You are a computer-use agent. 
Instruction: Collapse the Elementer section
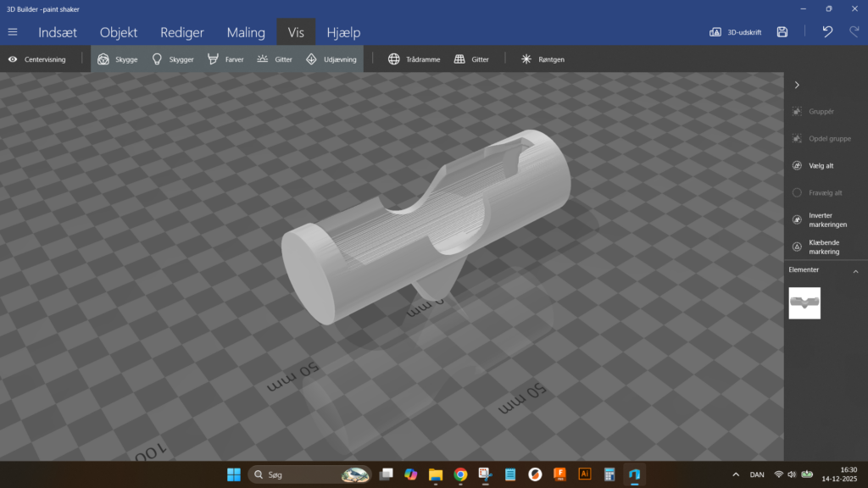[x=855, y=271]
